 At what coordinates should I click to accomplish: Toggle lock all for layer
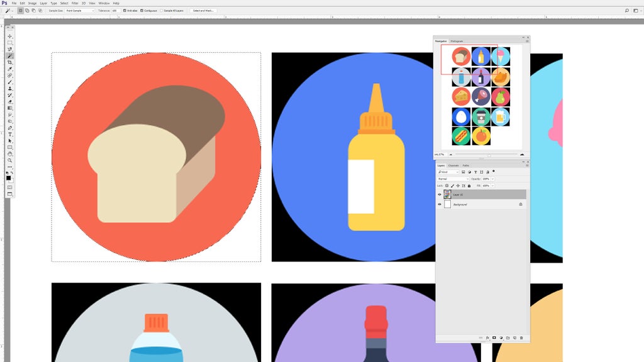[x=469, y=185]
